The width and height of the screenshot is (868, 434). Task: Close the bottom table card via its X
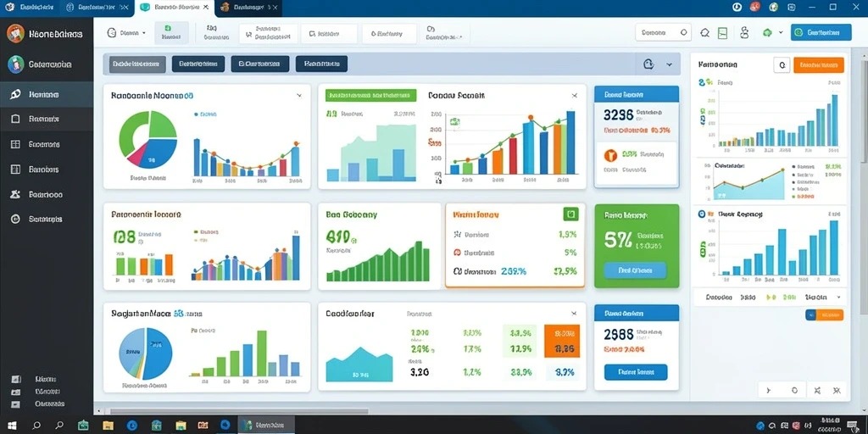574,314
